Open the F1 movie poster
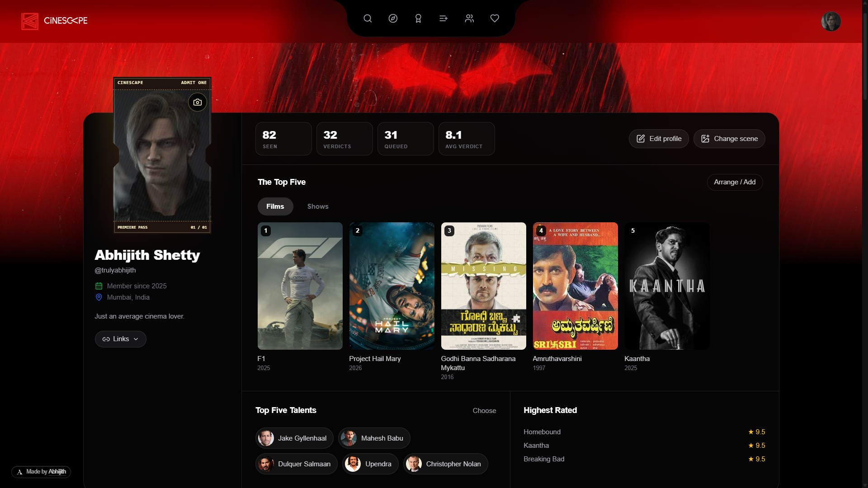The width and height of the screenshot is (868, 488). [x=300, y=286]
